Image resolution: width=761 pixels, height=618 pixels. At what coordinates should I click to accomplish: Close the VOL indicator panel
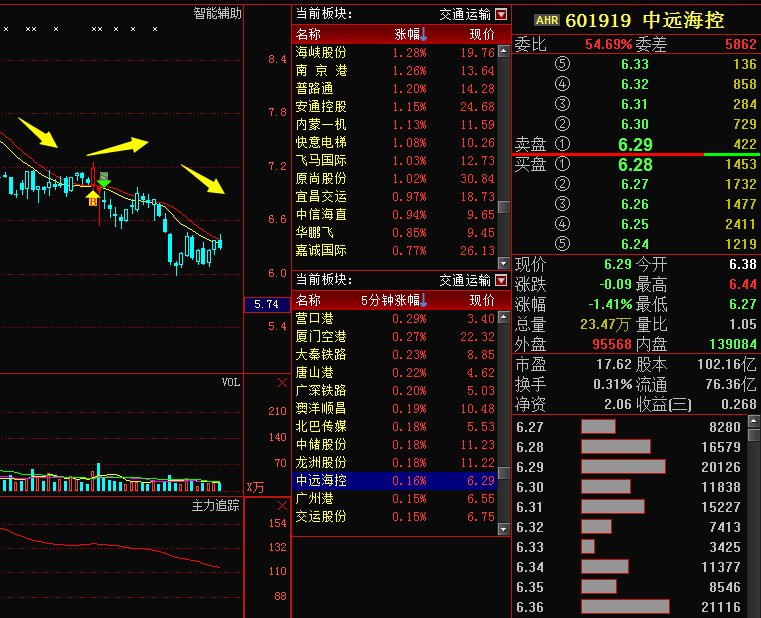(x=282, y=383)
